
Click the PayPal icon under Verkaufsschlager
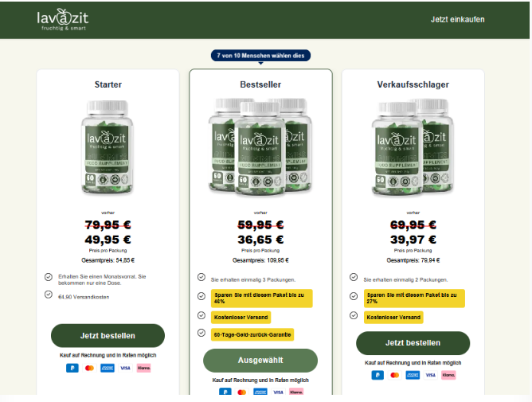coord(377,375)
